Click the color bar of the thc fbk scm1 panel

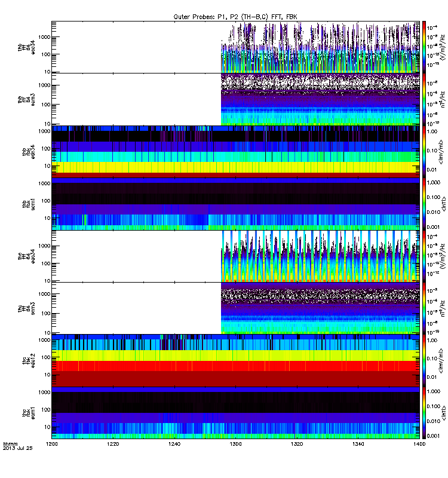[424, 413]
